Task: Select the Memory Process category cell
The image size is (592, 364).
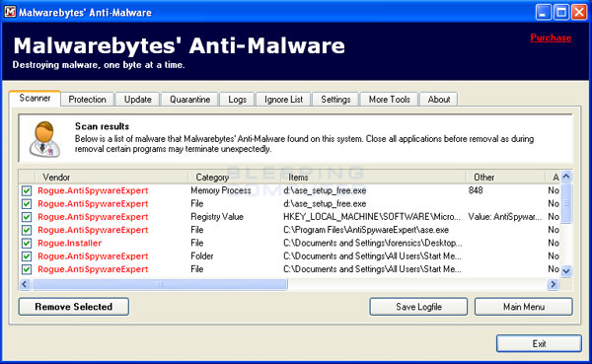Action: pos(221,190)
